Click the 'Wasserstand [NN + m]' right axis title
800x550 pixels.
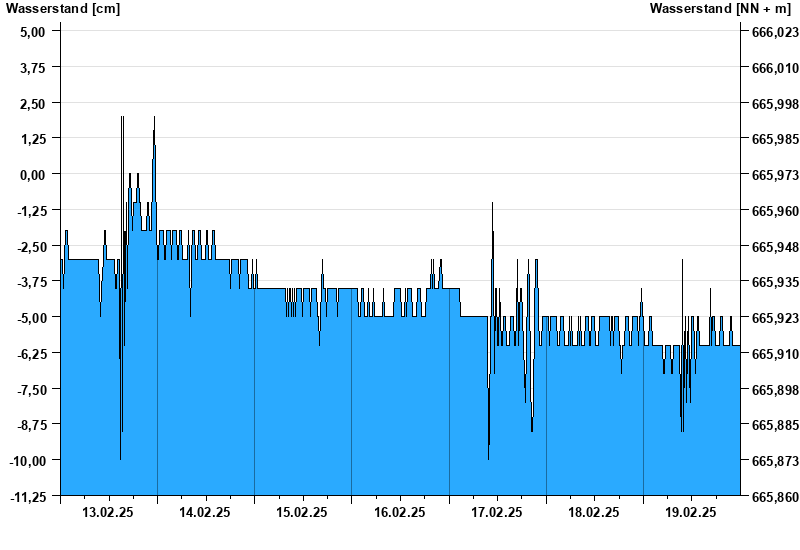point(720,9)
